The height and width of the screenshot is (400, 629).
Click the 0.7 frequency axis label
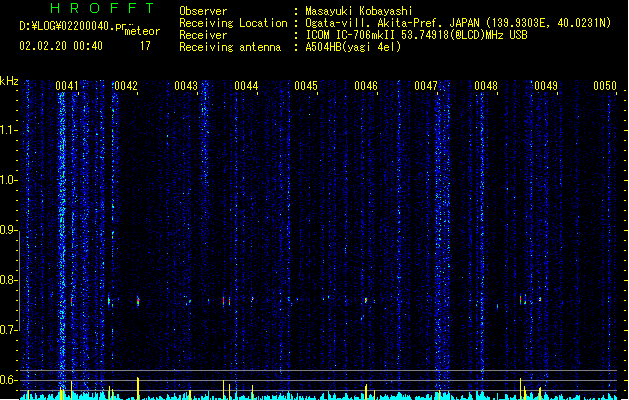[8, 330]
